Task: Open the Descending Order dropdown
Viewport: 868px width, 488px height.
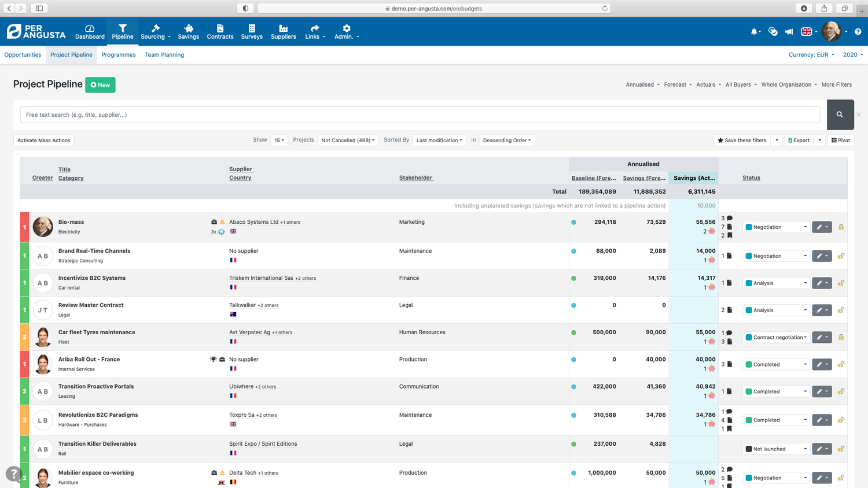Action: coord(506,140)
